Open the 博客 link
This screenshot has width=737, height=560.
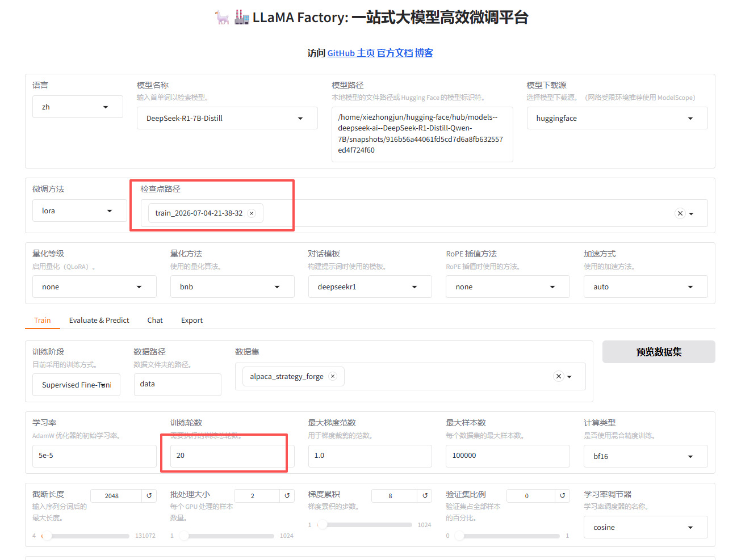pos(424,53)
